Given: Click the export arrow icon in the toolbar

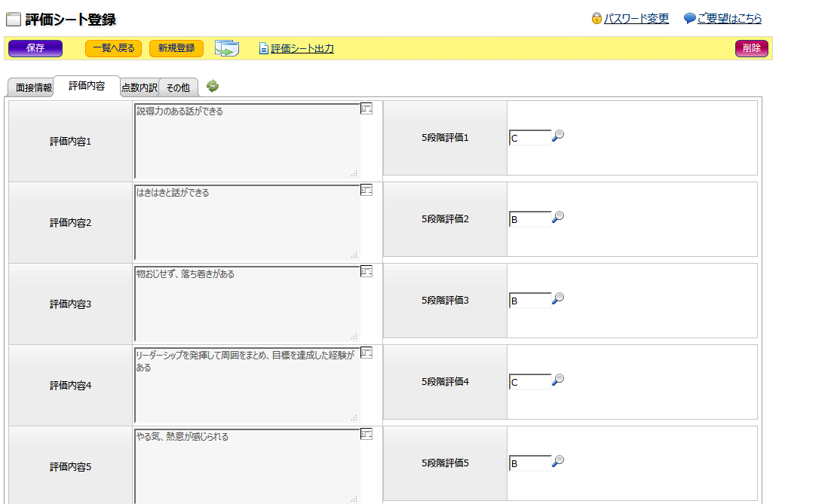Looking at the screenshot, I should (x=226, y=48).
